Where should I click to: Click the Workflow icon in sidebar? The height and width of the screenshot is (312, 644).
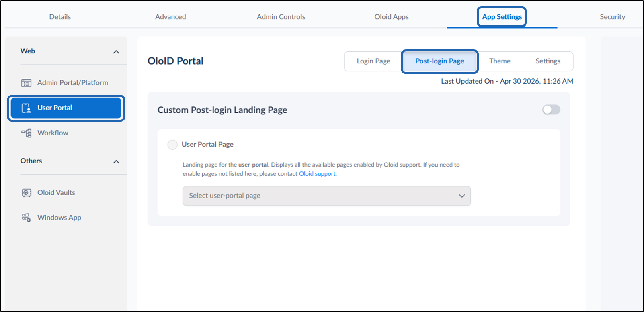coord(26,133)
